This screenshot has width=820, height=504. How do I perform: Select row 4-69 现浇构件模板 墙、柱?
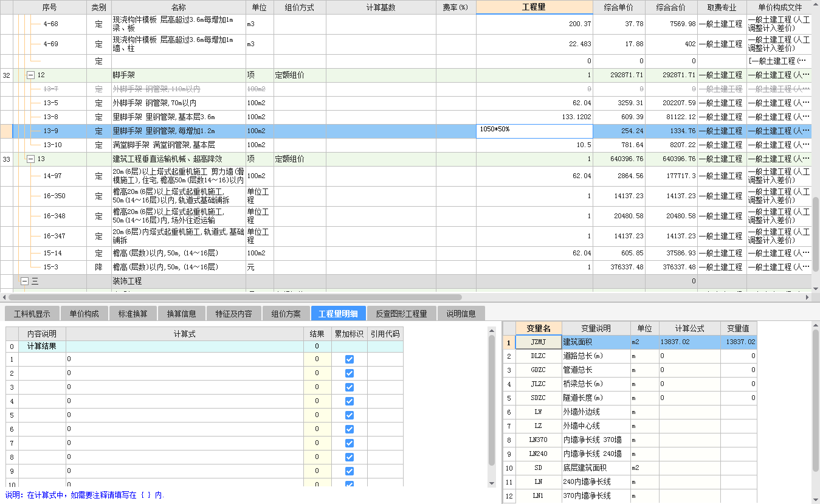point(405,44)
